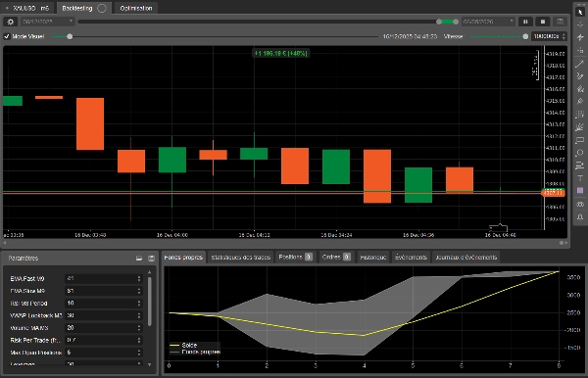Select the pitchfork tool above the Fibonacci grid
The height and width of the screenshot is (378, 588).
(x=580, y=101)
